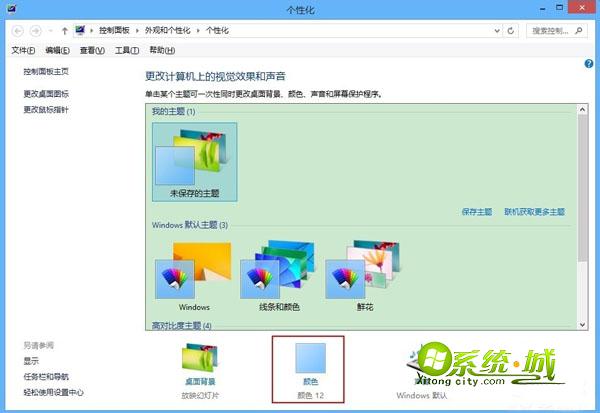Open 任务栏和导航 link

(x=46, y=377)
